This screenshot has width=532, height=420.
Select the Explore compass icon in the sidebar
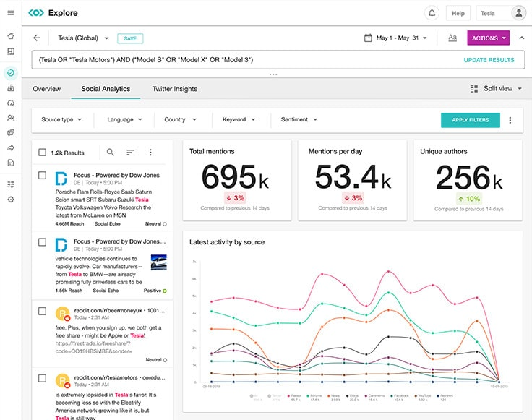(11, 72)
